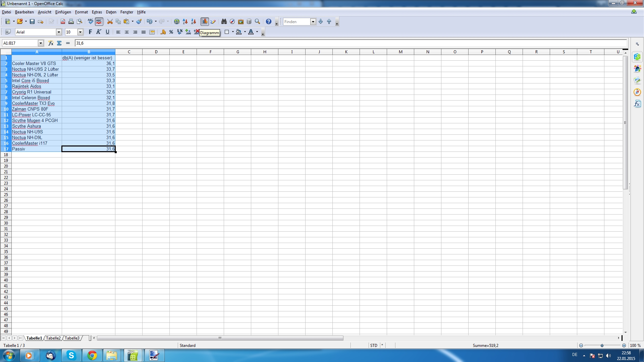Open the Bearbeiten menu
The width and height of the screenshot is (644, 362).
click(24, 12)
